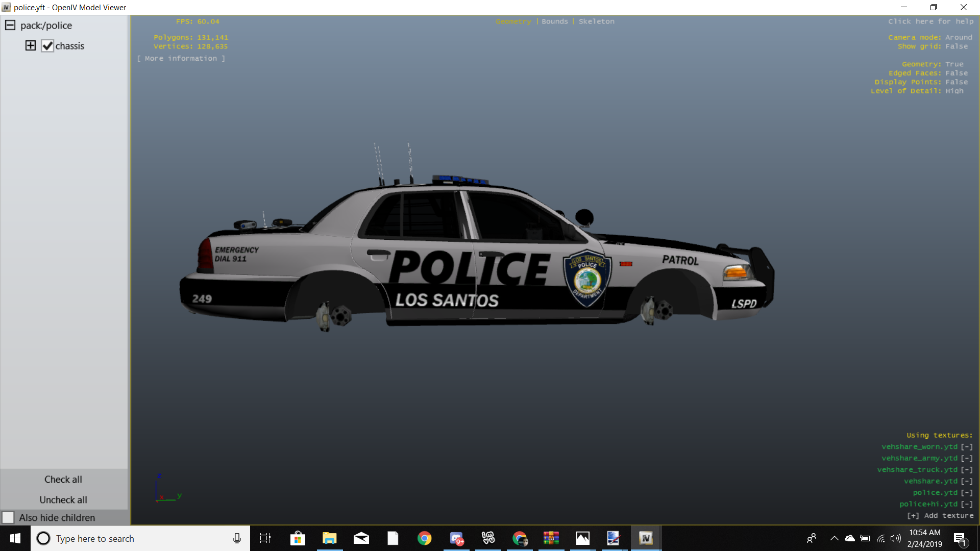This screenshot has height=551, width=980.
Task: Open WinRAR from the taskbar
Action: click(x=551, y=538)
